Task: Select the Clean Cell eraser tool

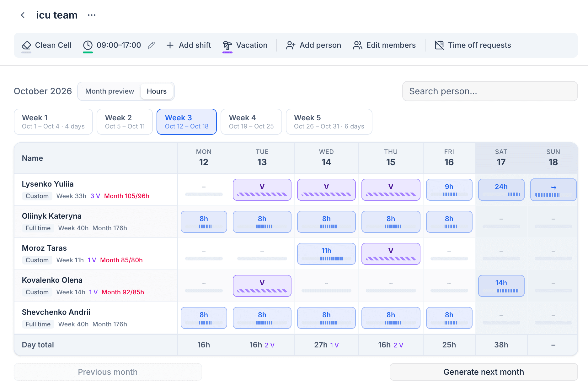Action: 26,45
